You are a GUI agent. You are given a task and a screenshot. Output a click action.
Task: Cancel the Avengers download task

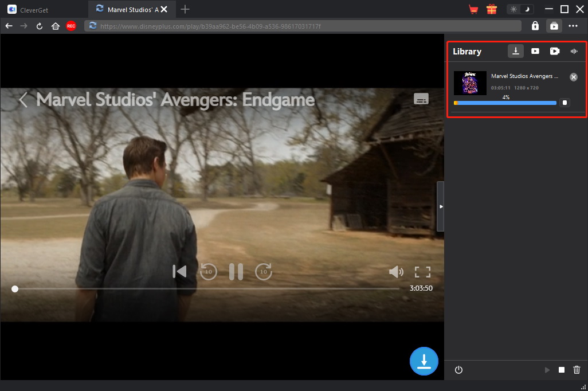573,77
